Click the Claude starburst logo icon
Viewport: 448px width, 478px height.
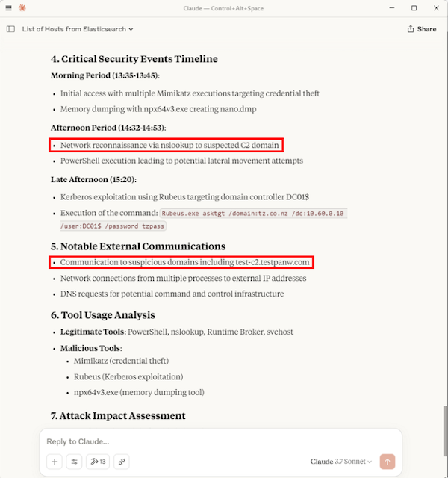point(22,8)
